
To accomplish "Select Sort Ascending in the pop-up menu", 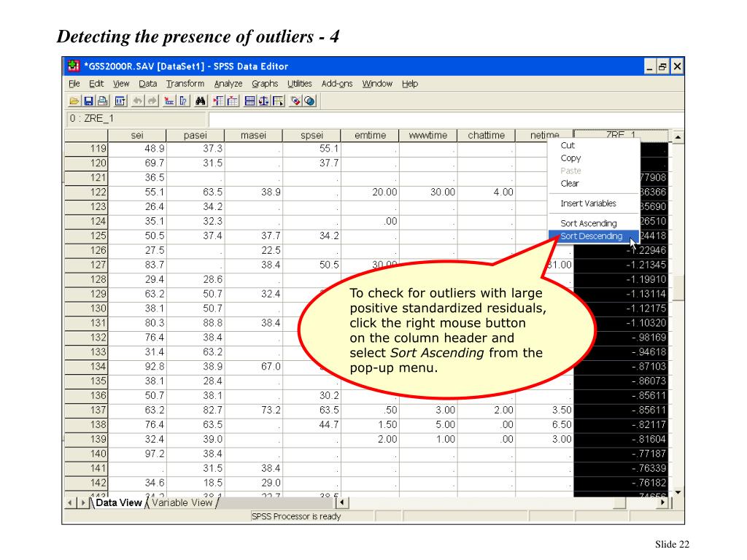I will 594,223.
